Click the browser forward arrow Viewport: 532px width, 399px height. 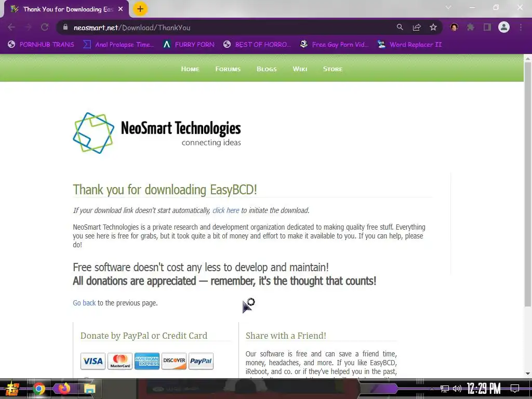tap(28, 27)
